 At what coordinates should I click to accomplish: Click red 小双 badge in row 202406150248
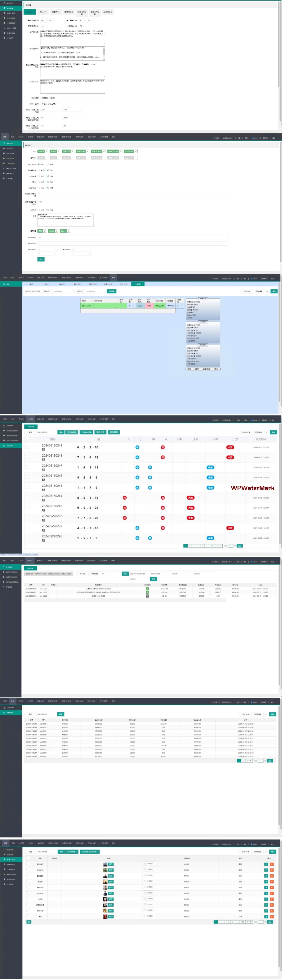tap(230, 457)
